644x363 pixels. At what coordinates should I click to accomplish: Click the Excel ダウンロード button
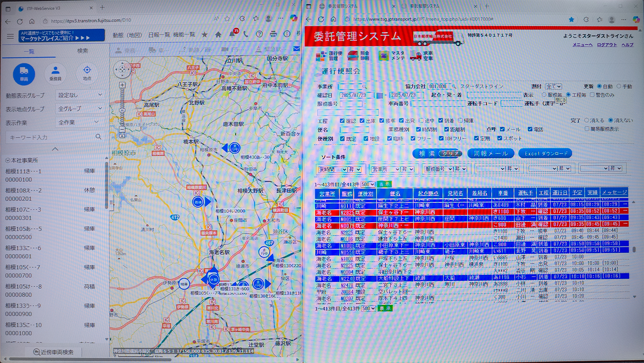(x=545, y=154)
